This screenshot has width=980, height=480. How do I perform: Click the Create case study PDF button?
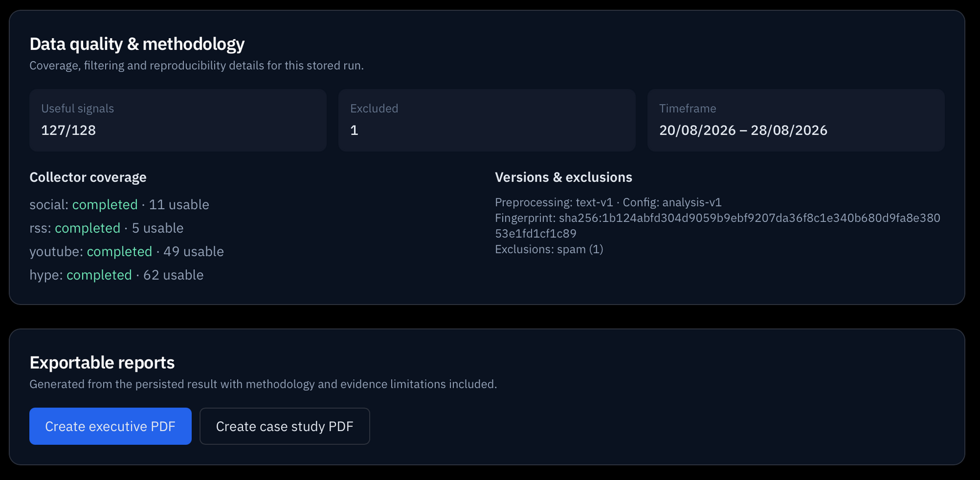click(284, 426)
